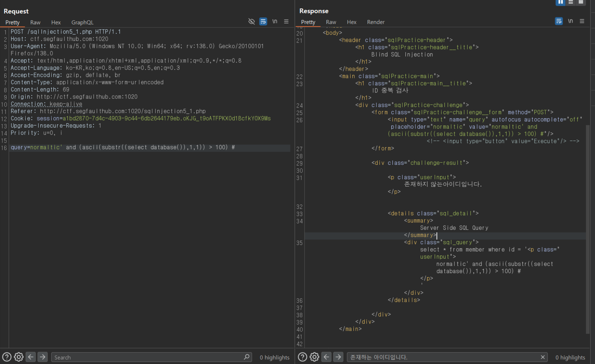This screenshot has height=364, width=595.
Task: Click the details class="sql_detail" line
Action: (433, 213)
